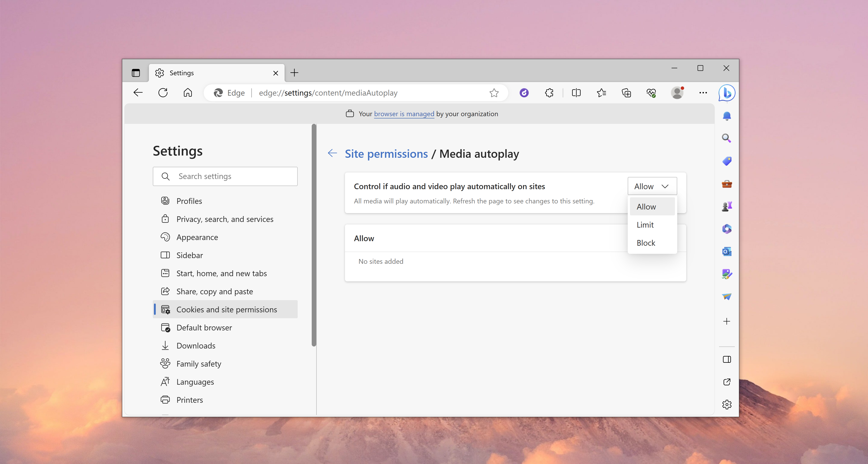This screenshot has height=464, width=868.
Task: Open the sidebar Tools briefcase icon
Action: coord(727,184)
